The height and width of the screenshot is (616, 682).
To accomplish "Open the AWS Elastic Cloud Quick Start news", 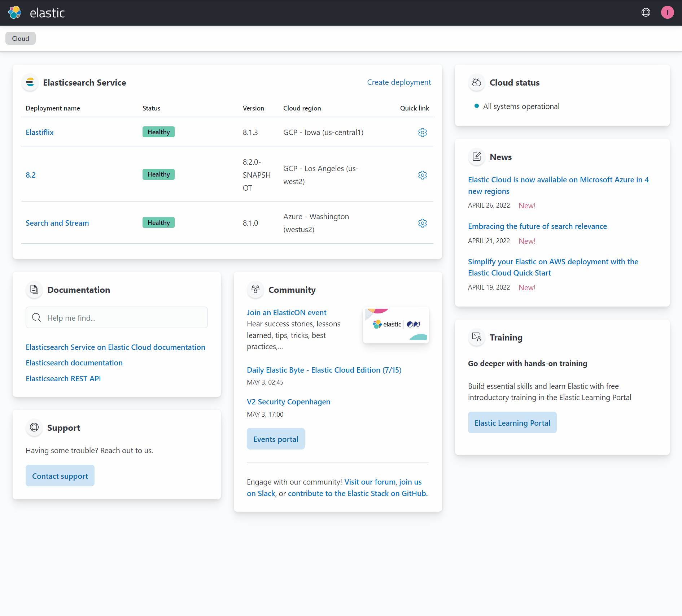I will click(553, 267).
